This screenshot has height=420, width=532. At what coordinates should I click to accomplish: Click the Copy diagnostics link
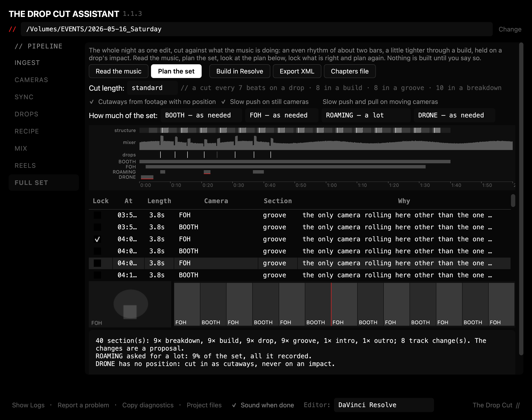point(148,405)
